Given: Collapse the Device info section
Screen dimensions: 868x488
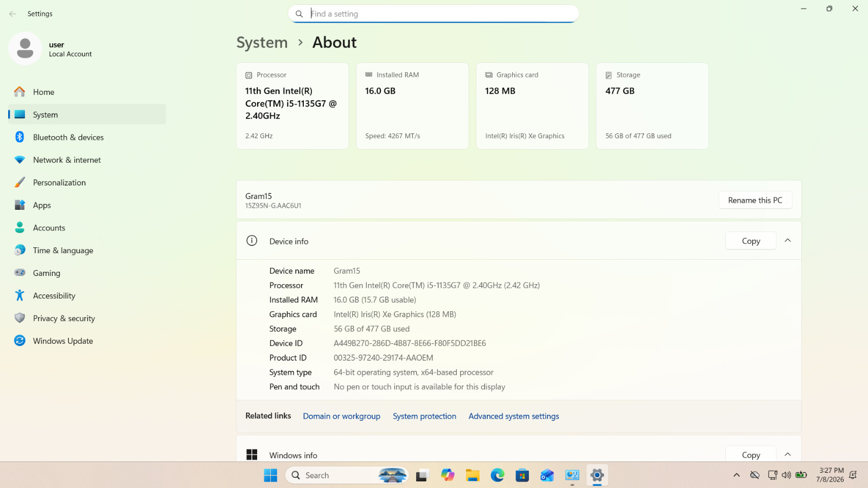Looking at the screenshot, I should [788, 241].
